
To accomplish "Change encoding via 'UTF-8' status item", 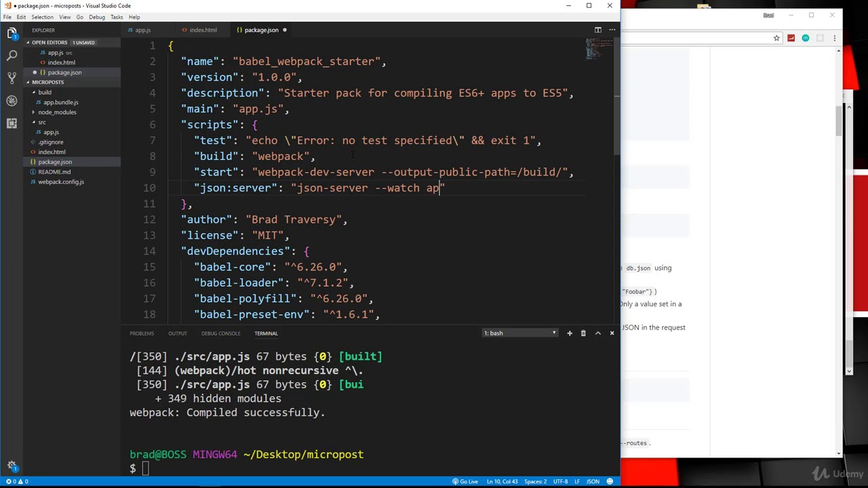I will pos(560,481).
